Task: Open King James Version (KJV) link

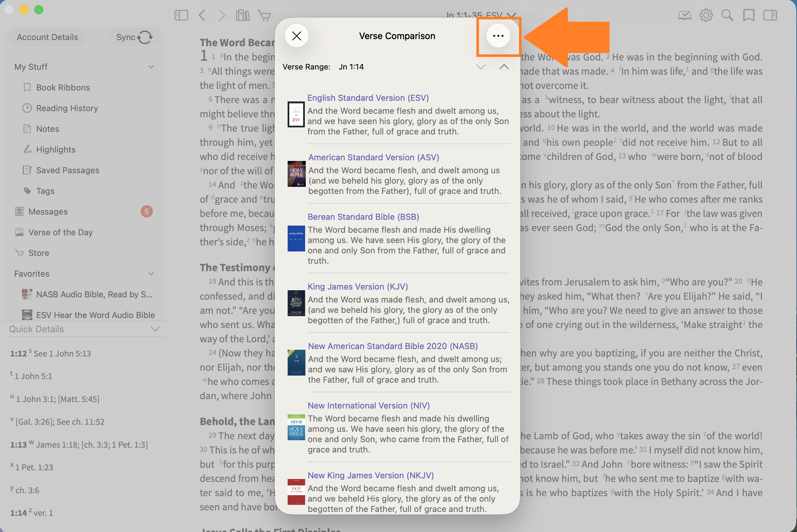Action: click(x=357, y=287)
